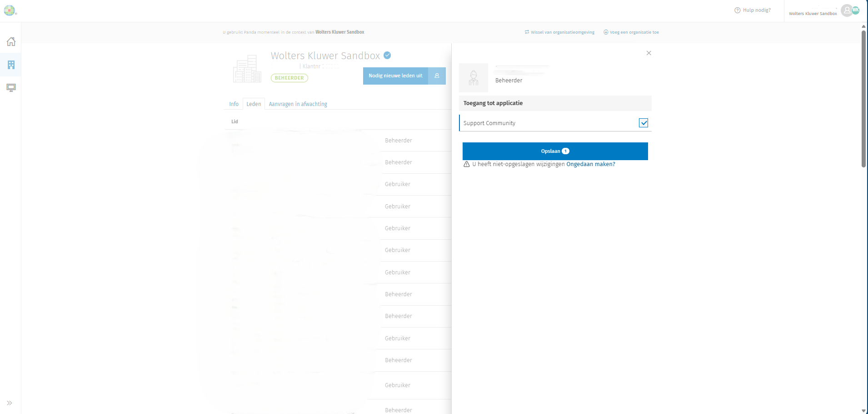Click the Support Community label text
Viewport: 868px width, 414px height.
(x=489, y=123)
